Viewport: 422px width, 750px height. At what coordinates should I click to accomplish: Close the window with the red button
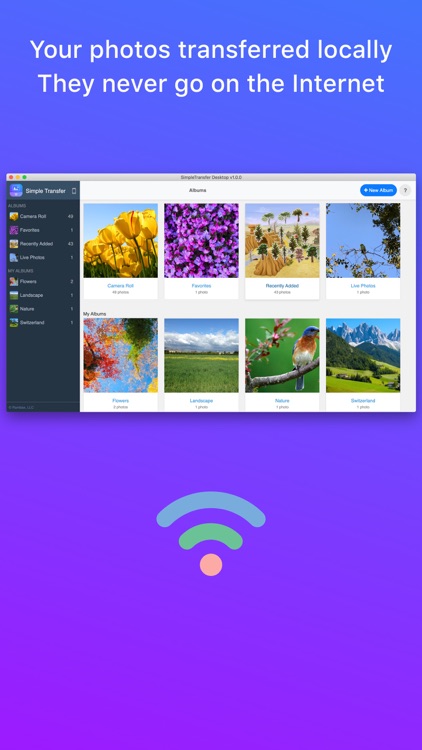11,177
